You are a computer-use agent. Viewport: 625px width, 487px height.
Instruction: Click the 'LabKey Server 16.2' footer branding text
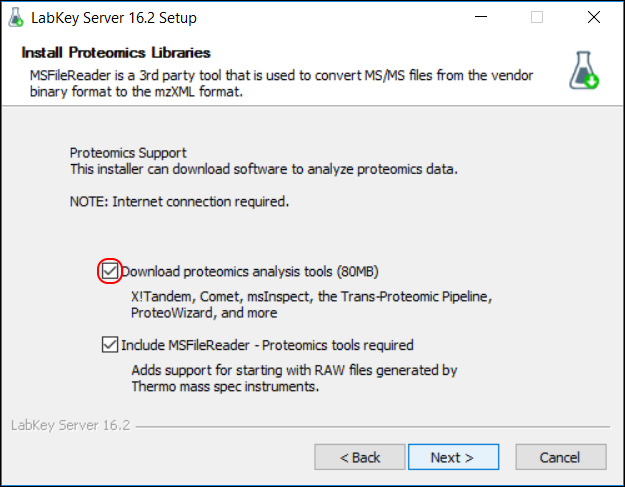tap(71, 425)
